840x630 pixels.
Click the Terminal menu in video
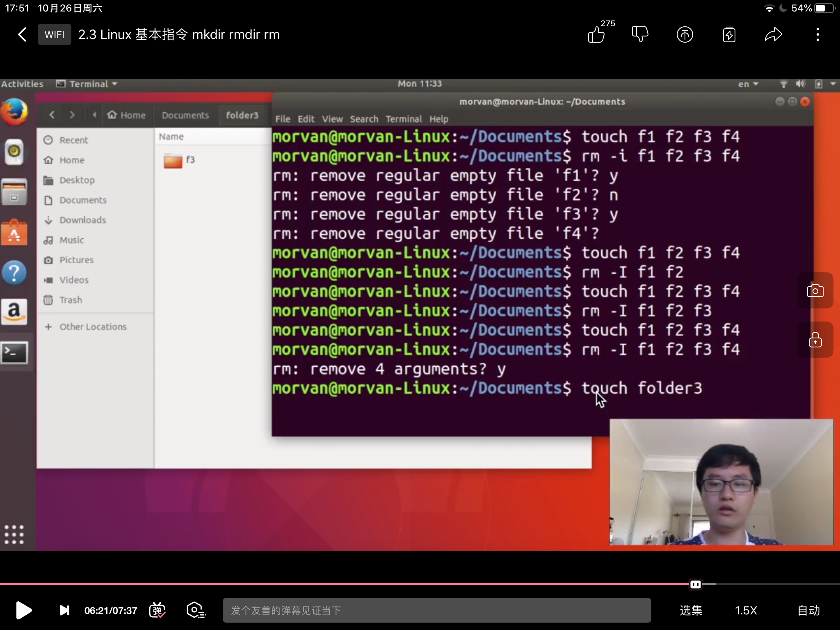point(403,119)
